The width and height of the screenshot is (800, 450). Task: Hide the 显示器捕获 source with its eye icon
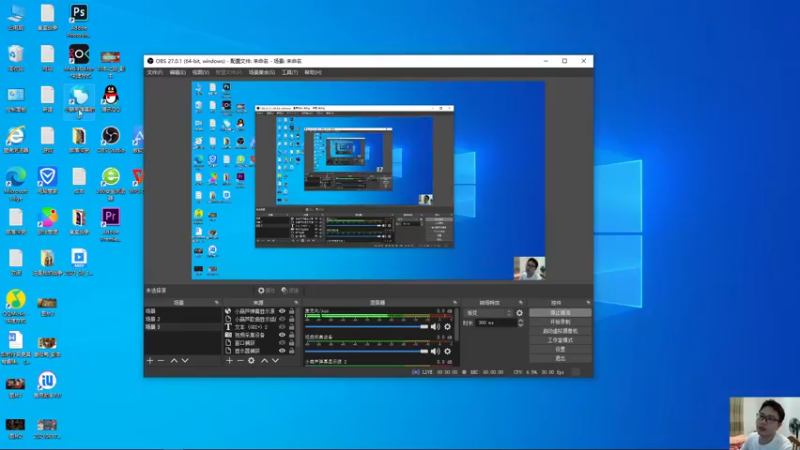click(282, 351)
